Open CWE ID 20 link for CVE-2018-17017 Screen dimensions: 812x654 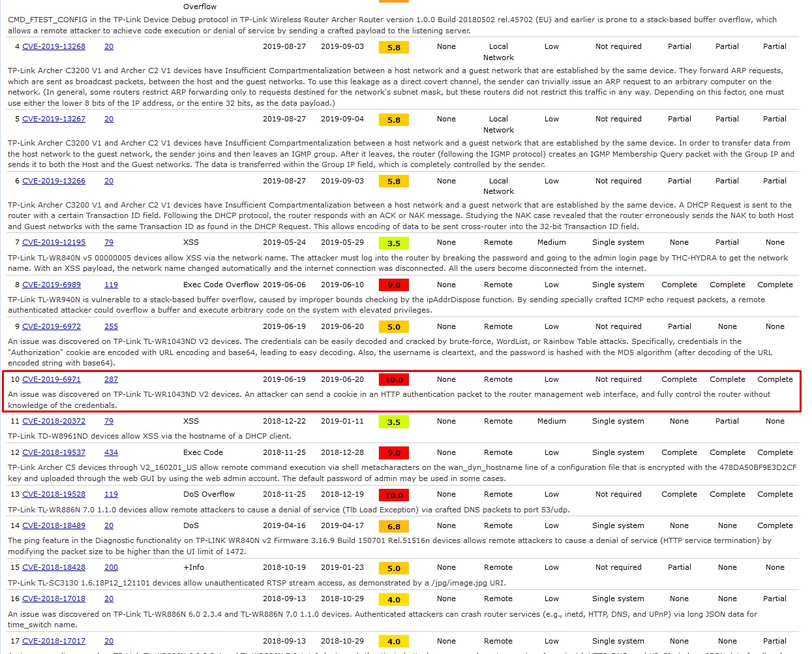(x=109, y=641)
